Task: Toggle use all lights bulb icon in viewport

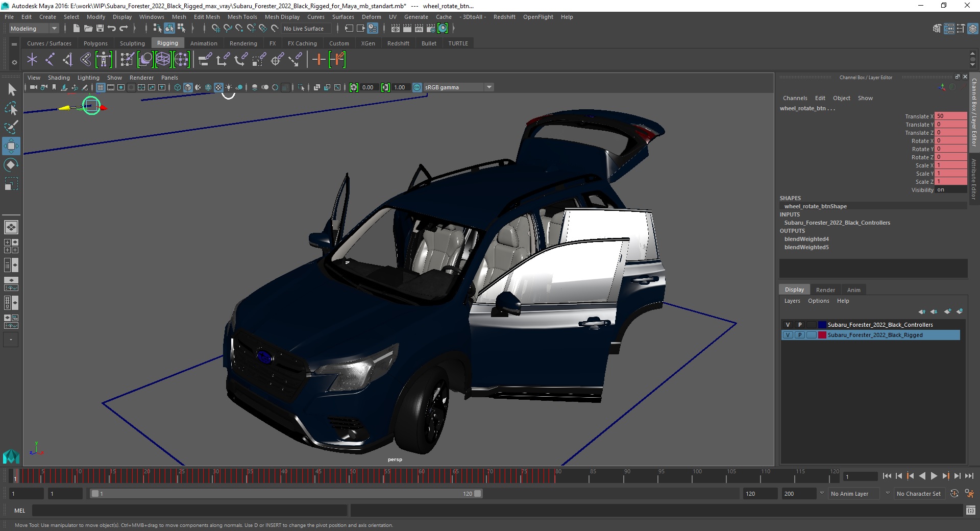Action: coord(229,87)
